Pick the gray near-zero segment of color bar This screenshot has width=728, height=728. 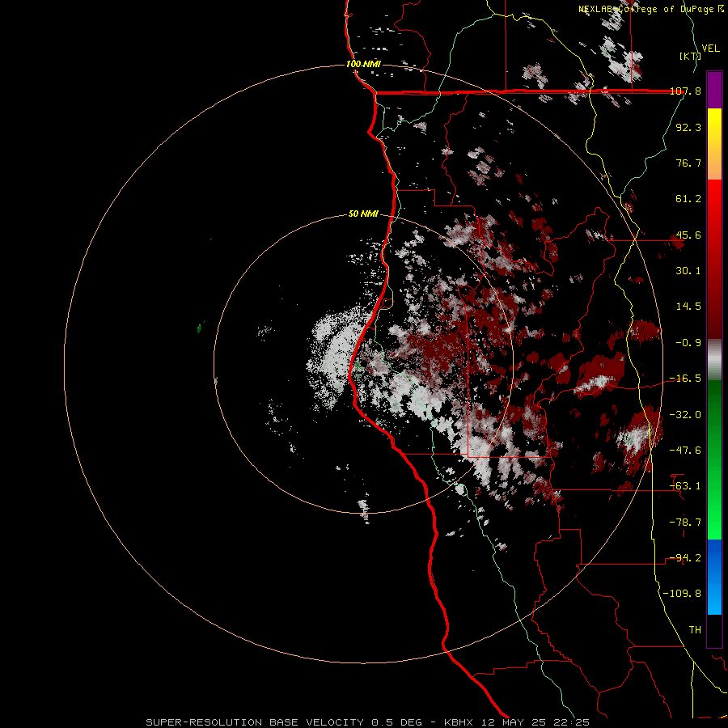pos(714,360)
